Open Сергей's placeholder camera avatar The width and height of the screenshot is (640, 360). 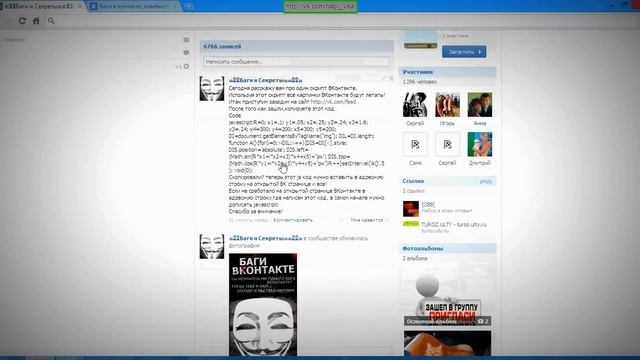point(447,144)
